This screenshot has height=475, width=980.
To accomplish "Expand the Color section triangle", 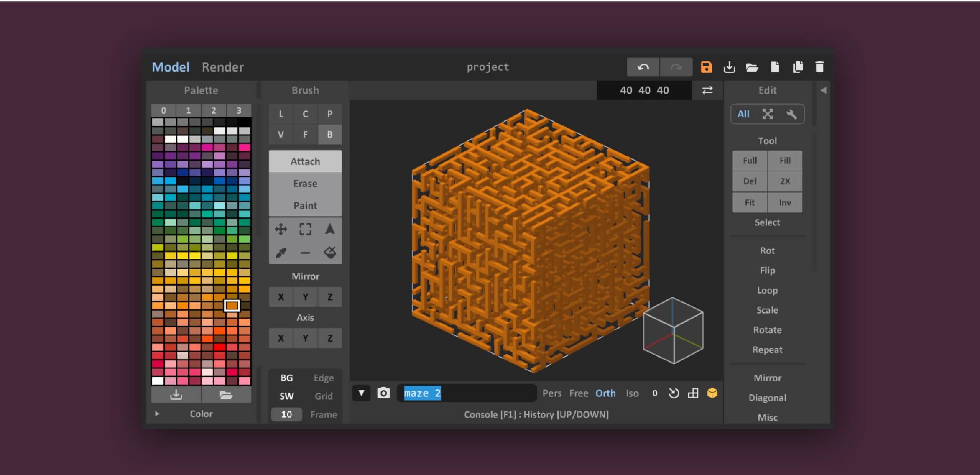I will pos(157,414).
